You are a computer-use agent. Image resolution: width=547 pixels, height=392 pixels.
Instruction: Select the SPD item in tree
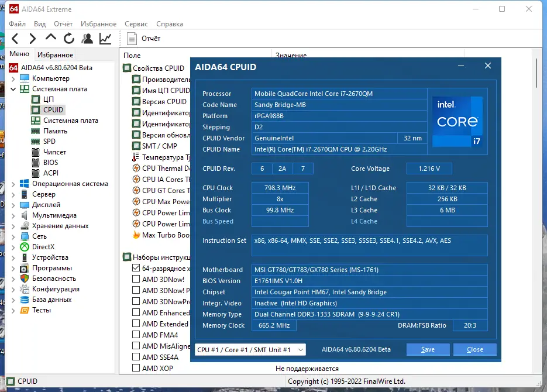pos(49,142)
